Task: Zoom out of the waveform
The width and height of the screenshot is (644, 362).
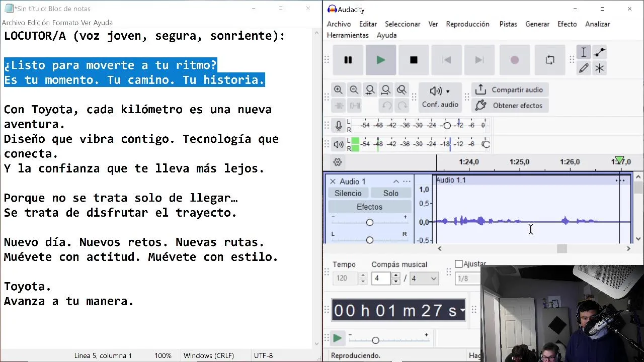Action: (354, 90)
